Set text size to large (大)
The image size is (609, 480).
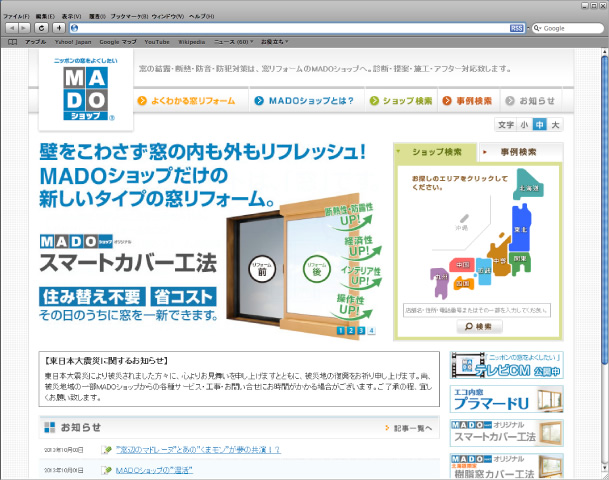(555, 125)
